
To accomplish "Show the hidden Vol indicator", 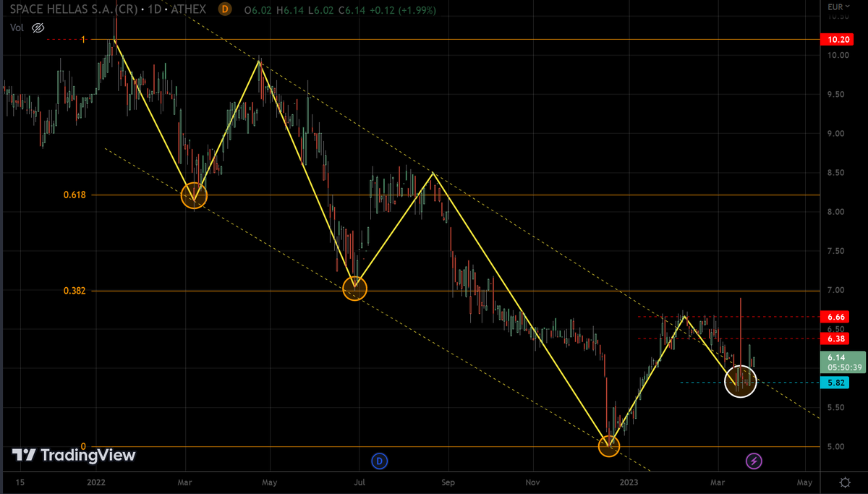I will (38, 27).
